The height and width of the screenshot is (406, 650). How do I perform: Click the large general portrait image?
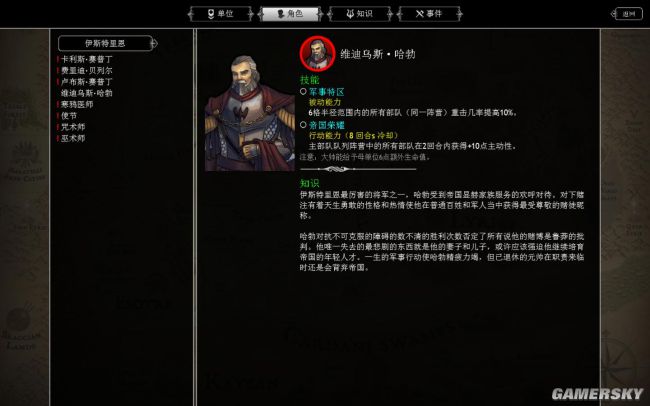click(x=250, y=113)
